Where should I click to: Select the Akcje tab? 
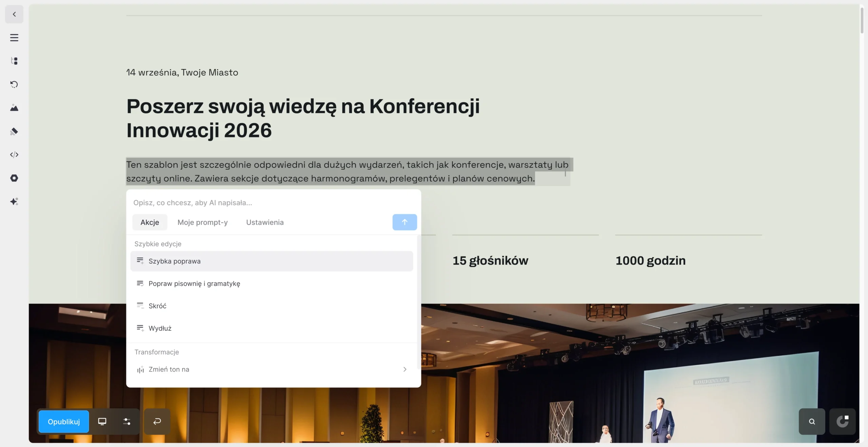click(150, 222)
